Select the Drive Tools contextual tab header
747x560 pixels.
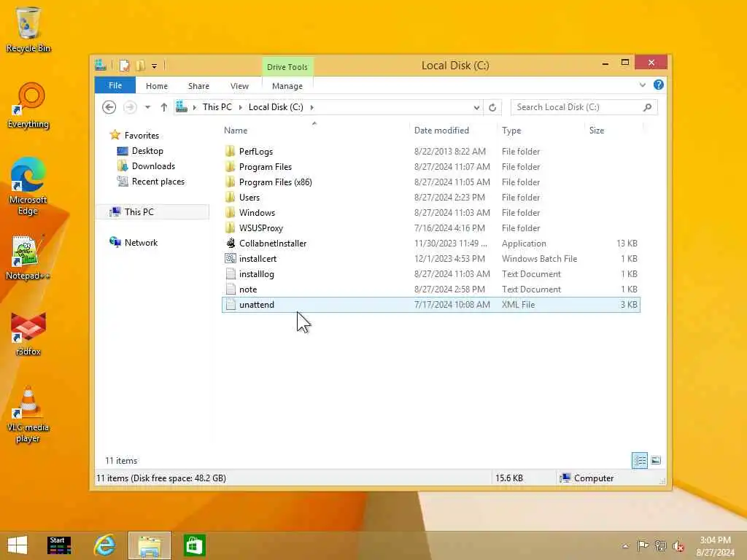click(287, 67)
